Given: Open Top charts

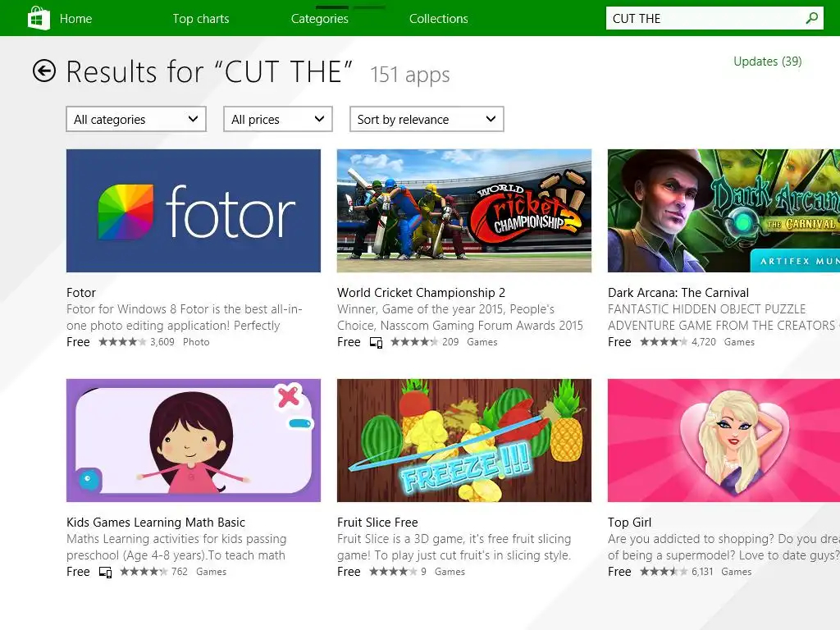Looking at the screenshot, I should pos(200,19).
